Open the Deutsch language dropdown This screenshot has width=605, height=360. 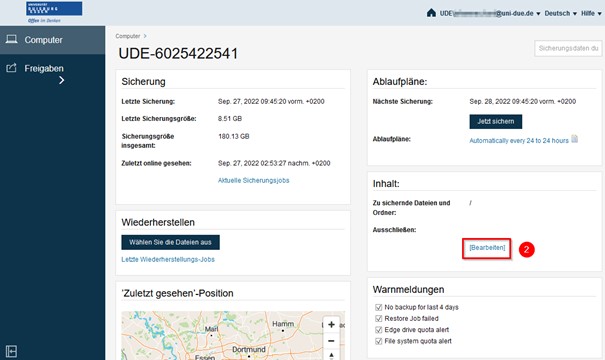coord(560,14)
